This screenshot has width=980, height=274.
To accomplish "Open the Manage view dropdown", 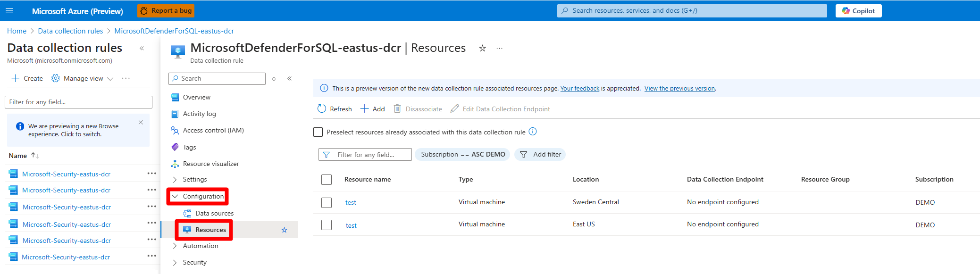I will pos(83,78).
